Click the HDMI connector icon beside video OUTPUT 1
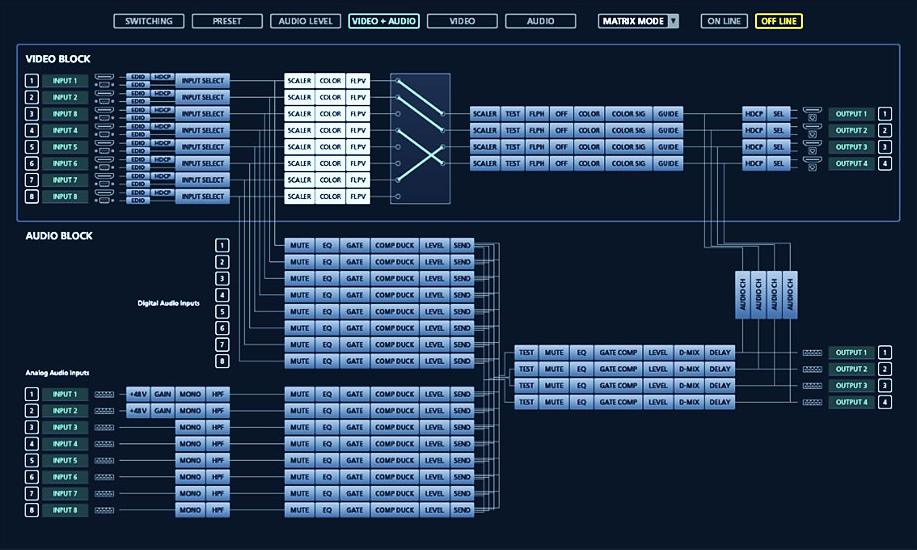Viewport: 917px width, 550px height. [x=812, y=110]
